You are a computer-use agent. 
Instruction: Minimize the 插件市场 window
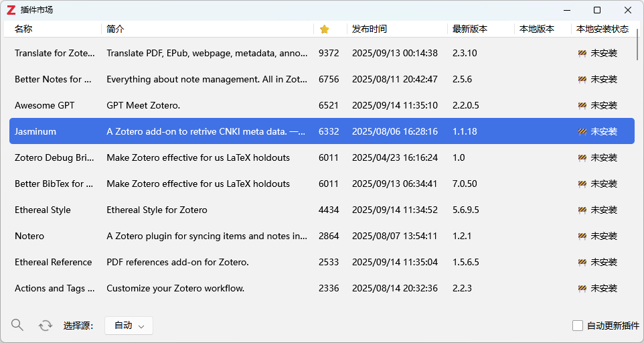coord(567,10)
